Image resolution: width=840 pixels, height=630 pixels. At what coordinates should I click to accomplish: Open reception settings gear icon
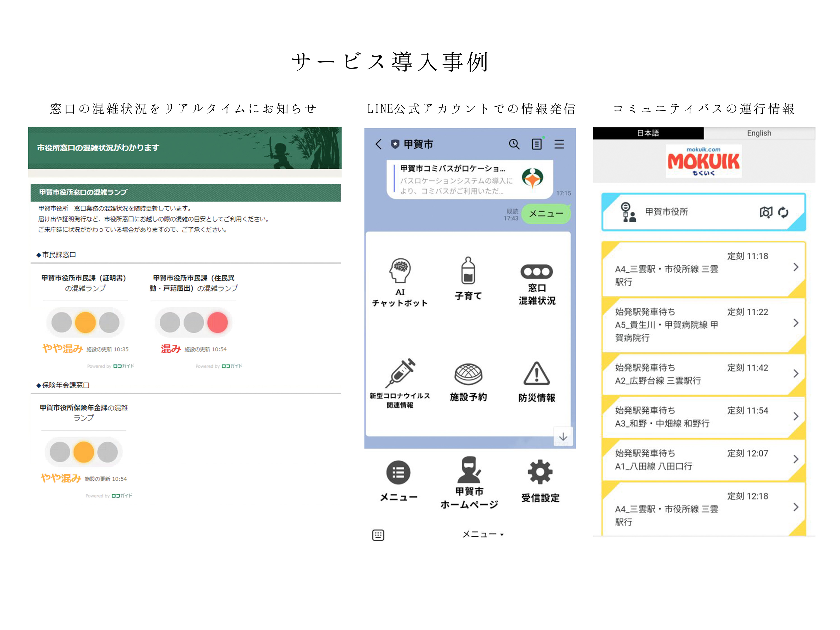pyautogui.click(x=540, y=472)
